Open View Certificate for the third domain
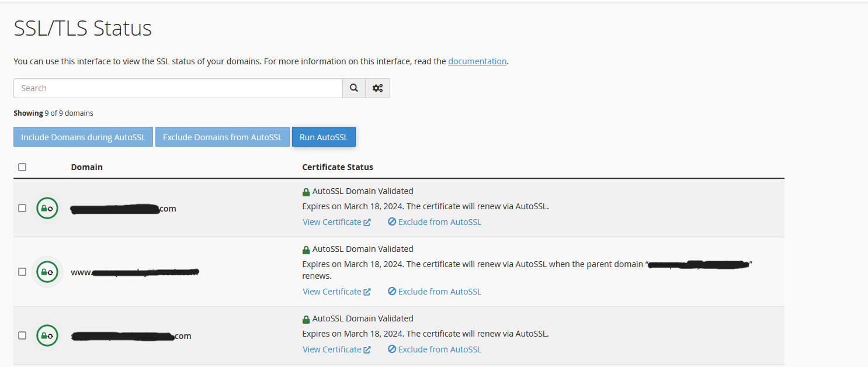Screen dimensions: 868x367 point(336,349)
